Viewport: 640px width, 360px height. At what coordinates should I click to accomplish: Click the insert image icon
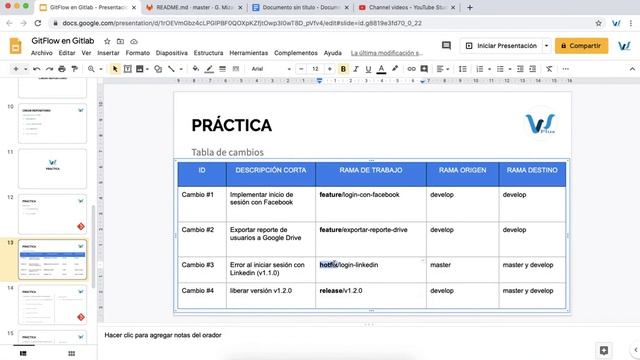(x=140, y=69)
